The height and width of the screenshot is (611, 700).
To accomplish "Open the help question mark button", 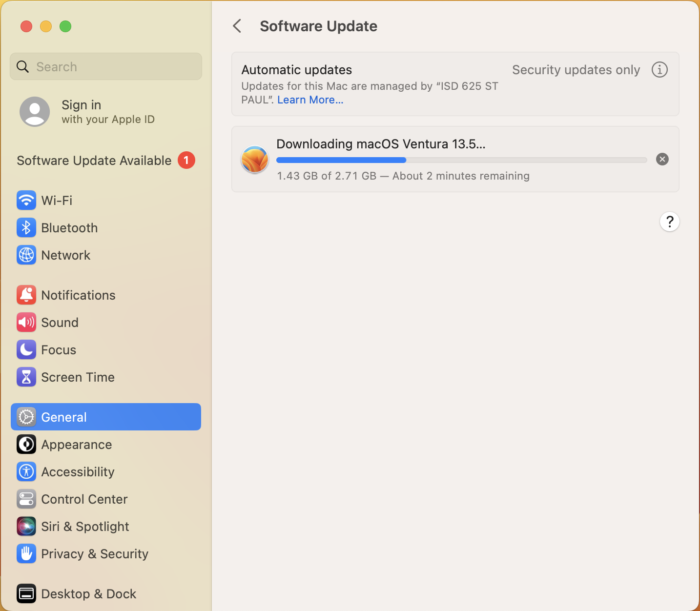I will tap(670, 222).
